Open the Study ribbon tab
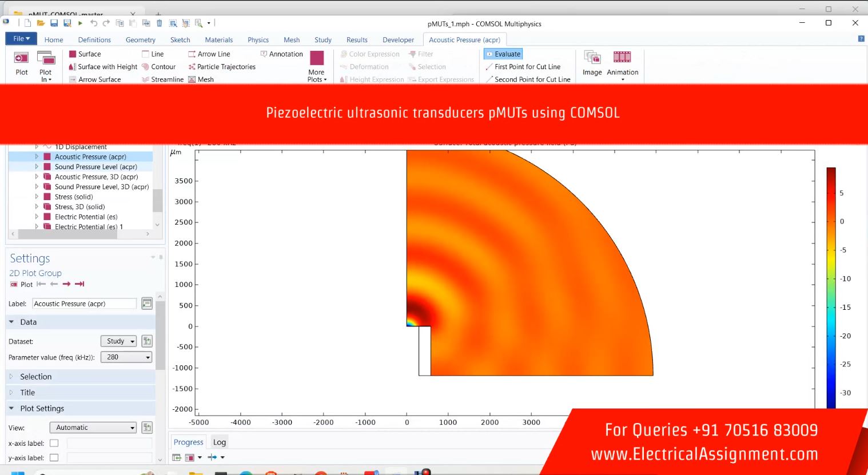The image size is (868, 475). [323, 40]
